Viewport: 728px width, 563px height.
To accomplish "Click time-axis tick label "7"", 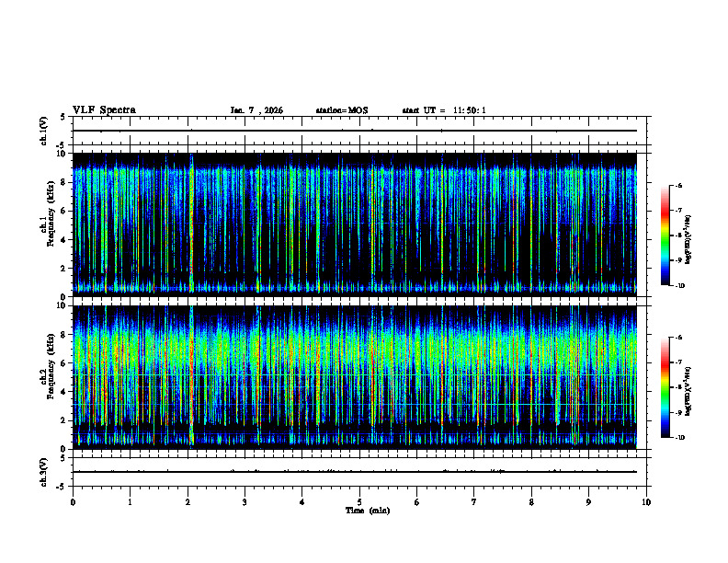I will click(x=474, y=502).
